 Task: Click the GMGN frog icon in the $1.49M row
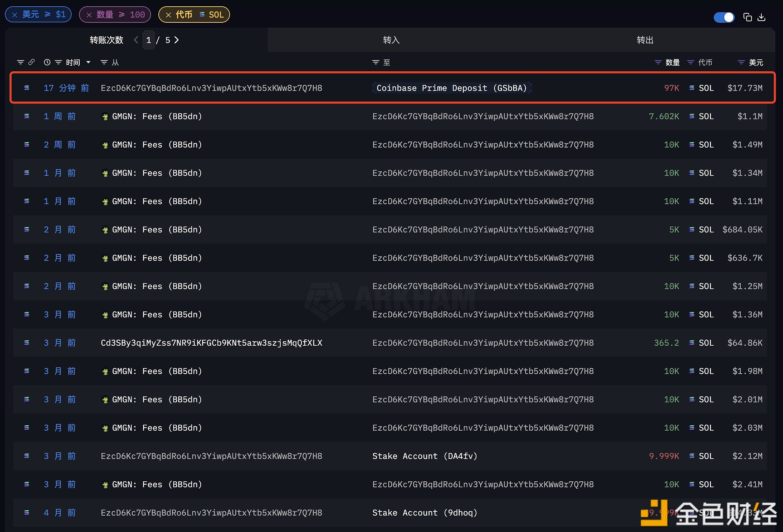click(x=105, y=145)
